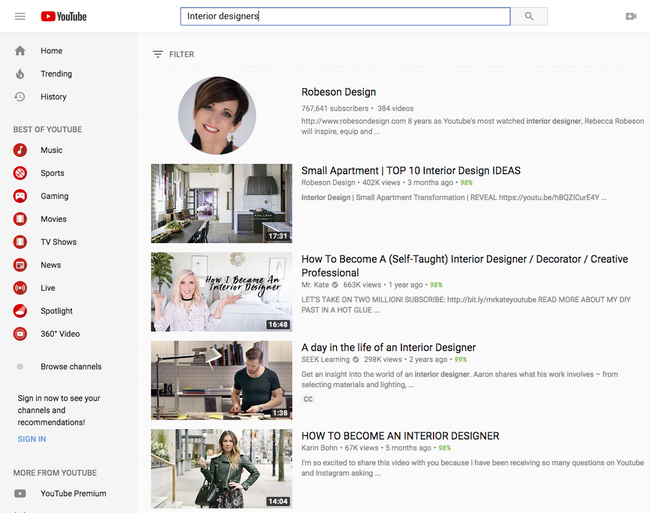Open the FILTER options
The width and height of the screenshot is (650, 513).
173,54
